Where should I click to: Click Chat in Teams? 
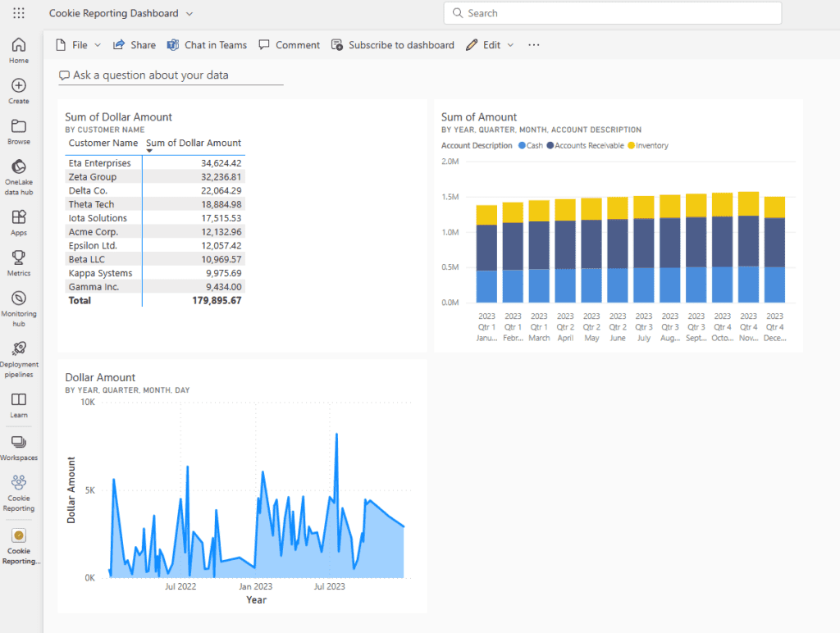pyautogui.click(x=207, y=45)
